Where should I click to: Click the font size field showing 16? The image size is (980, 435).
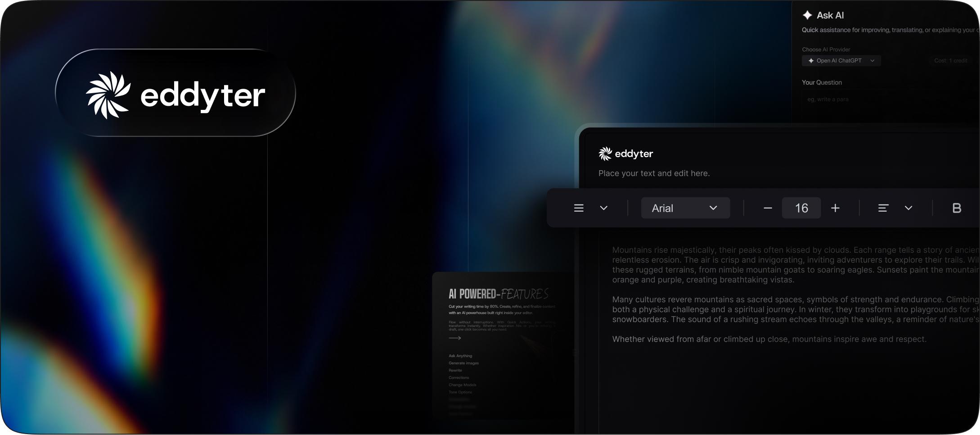click(801, 208)
